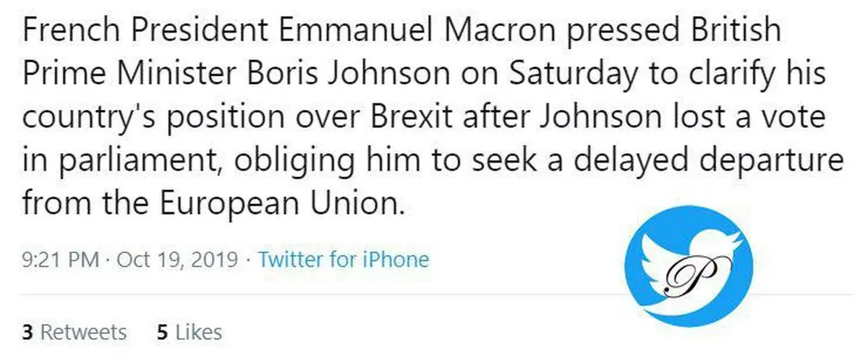Open the Retweets list
This screenshot has width=868, height=363.
pos(82,332)
